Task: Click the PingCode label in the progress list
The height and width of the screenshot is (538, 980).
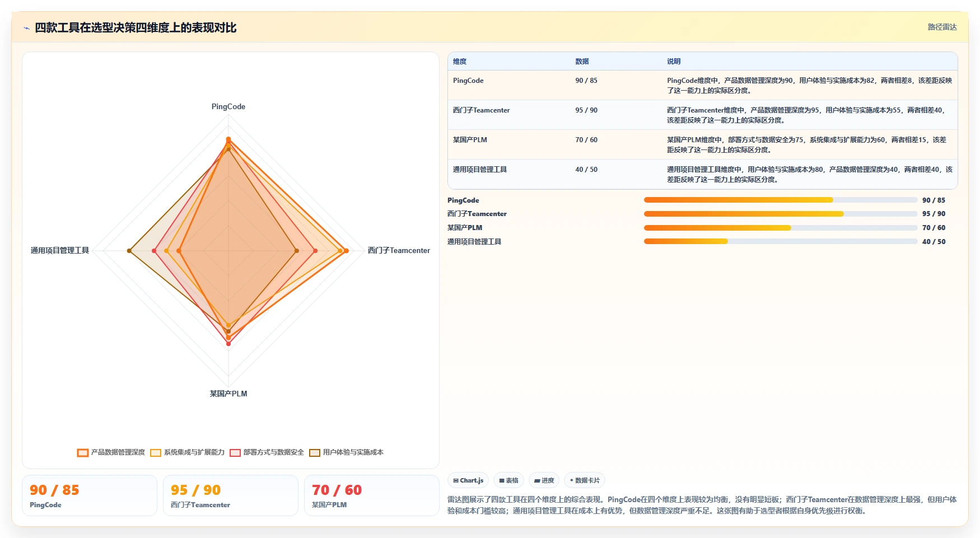Action: click(x=463, y=200)
